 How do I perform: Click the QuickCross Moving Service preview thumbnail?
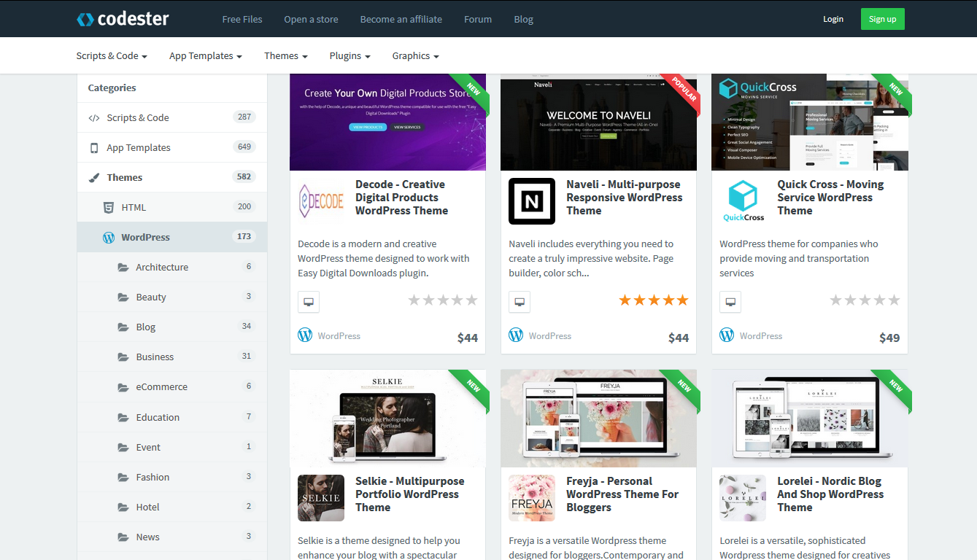pos(810,122)
